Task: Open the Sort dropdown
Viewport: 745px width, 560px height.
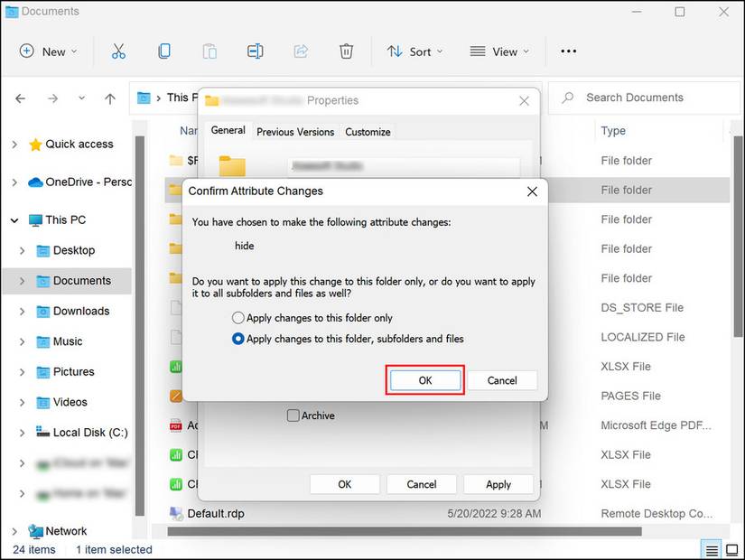Action: (414, 51)
